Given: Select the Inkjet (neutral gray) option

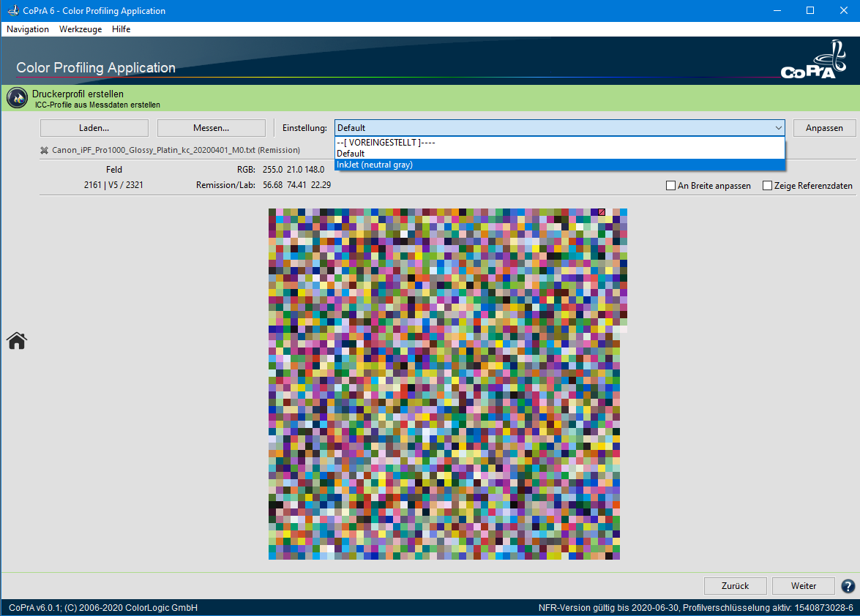Looking at the screenshot, I should [375, 165].
